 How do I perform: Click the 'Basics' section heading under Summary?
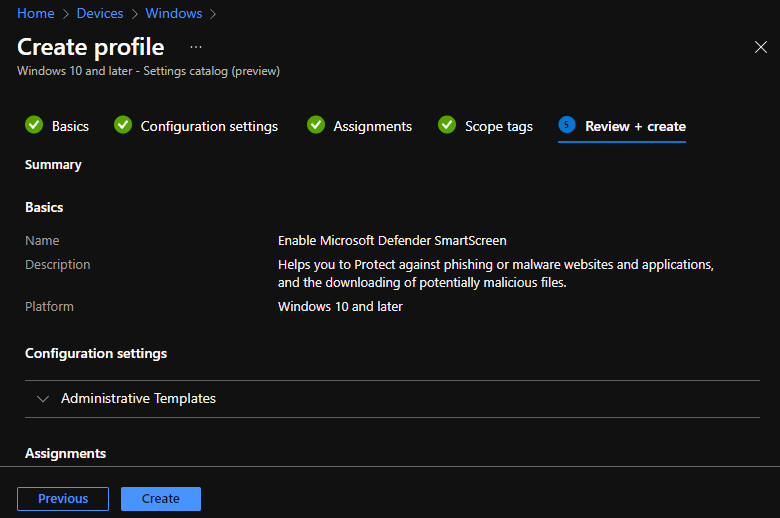click(44, 207)
